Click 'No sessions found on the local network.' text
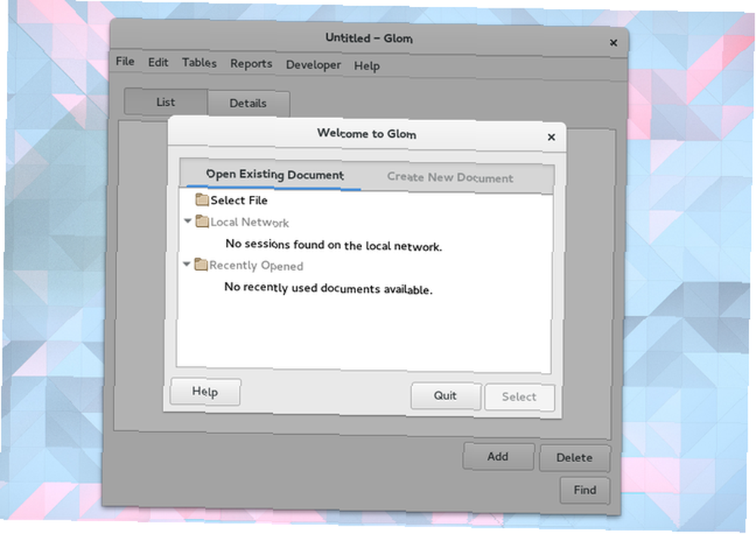The height and width of the screenshot is (534, 756). 333,245
